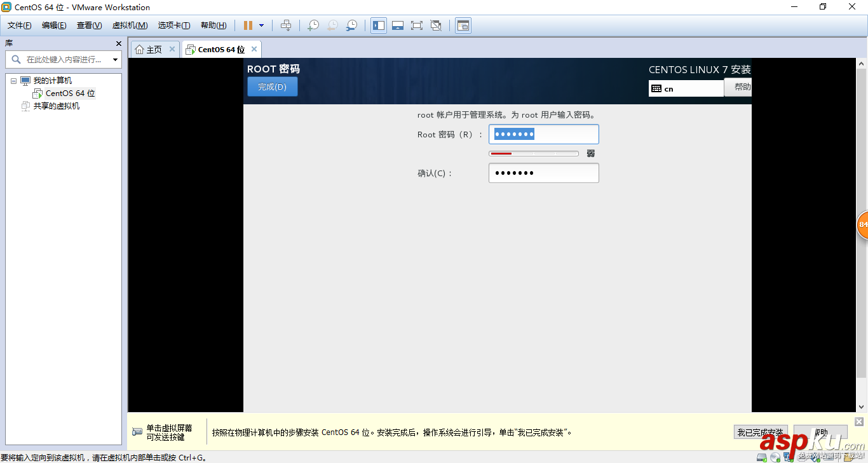Viewport: 868px width, 463px height.
Task: Click the 确认(C) password field
Action: point(543,173)
